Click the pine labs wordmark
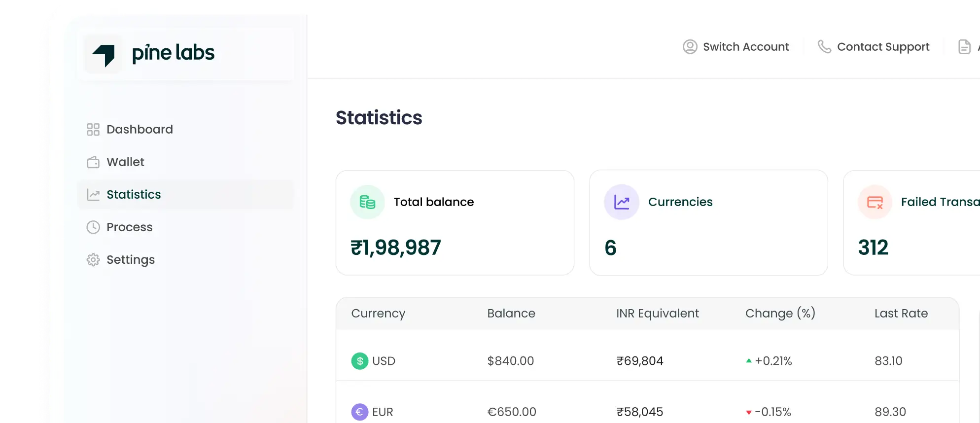Image resolution: width=980 pixels, height=423 pixels. 173,53
